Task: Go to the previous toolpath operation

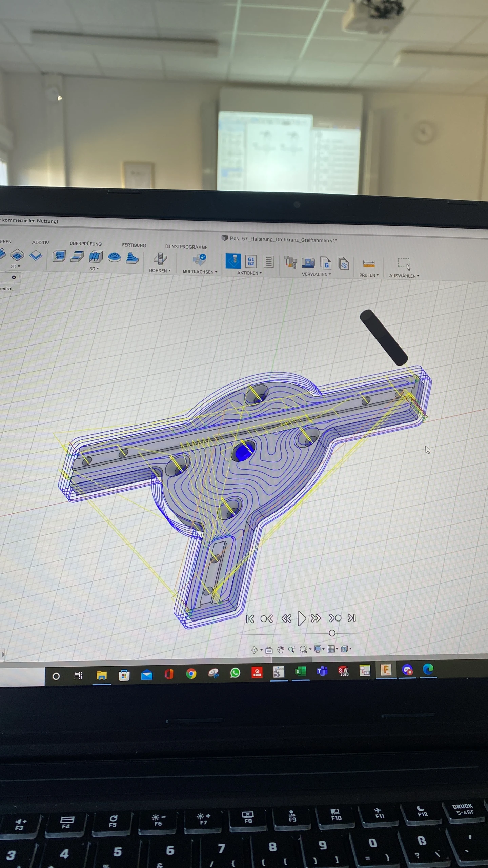Action: point(267,619)
